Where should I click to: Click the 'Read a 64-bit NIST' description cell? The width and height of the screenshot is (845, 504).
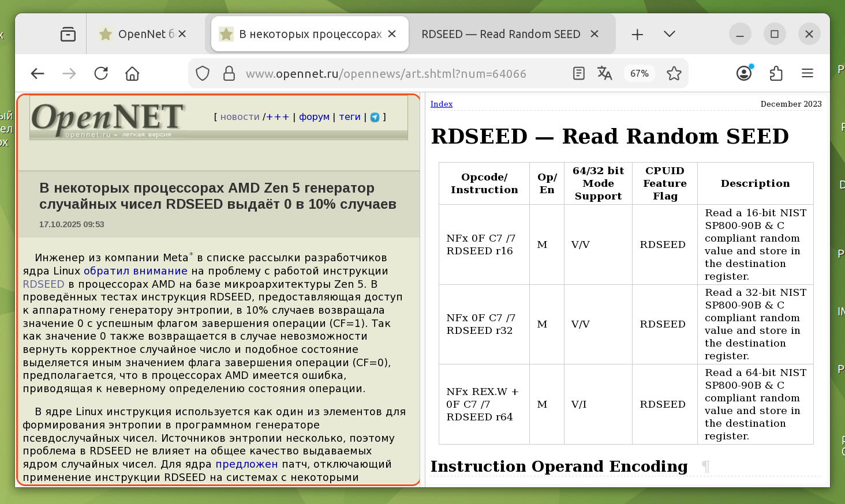pyautogui.click(x=756, y=404)
